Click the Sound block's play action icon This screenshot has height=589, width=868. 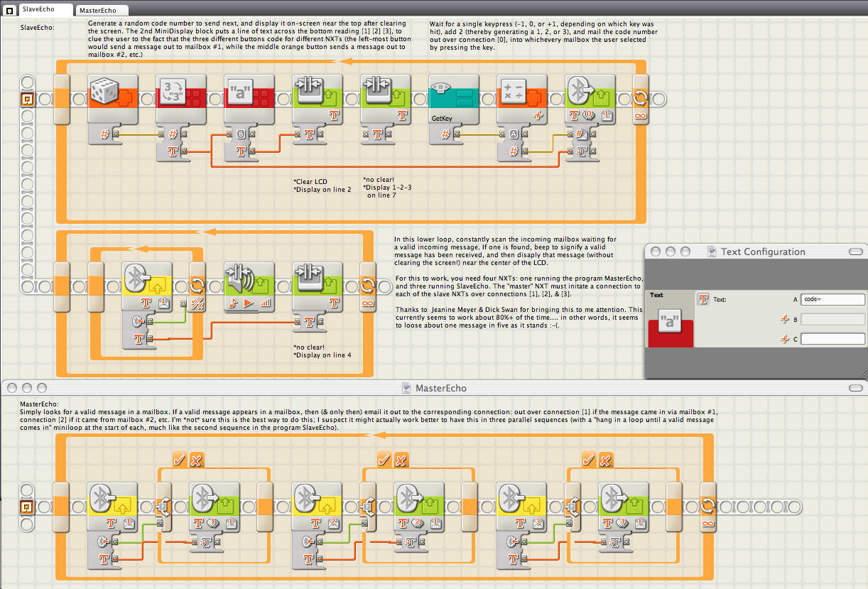click(x=249, y=302)
